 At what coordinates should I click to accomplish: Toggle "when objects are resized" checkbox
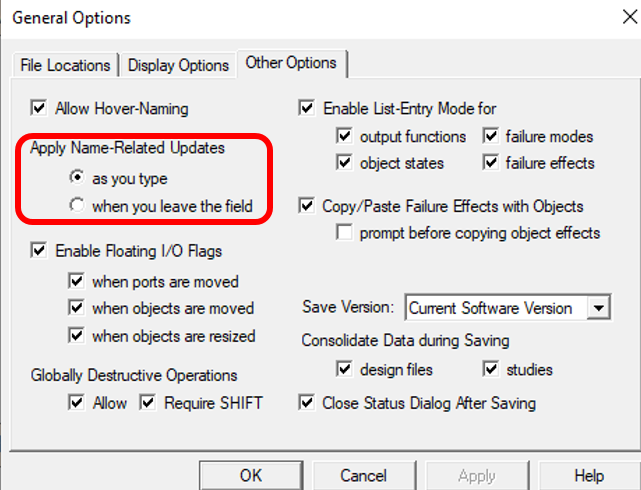pyautogui.click(x=76, y=336)
